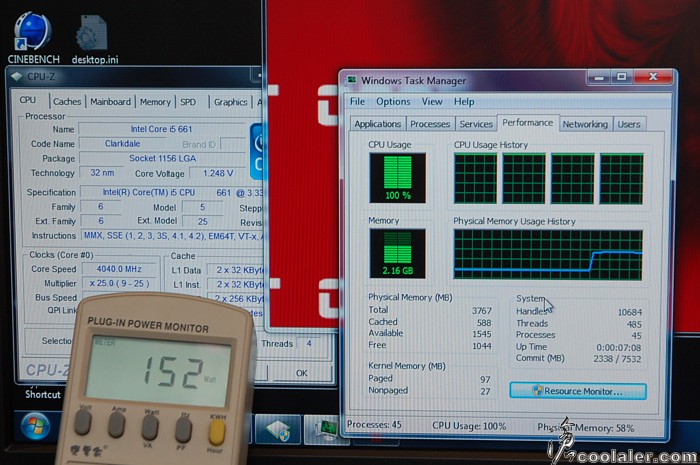
Task: Click the CPU Usage: 100% status bar entry
Action: click(469, 426)
